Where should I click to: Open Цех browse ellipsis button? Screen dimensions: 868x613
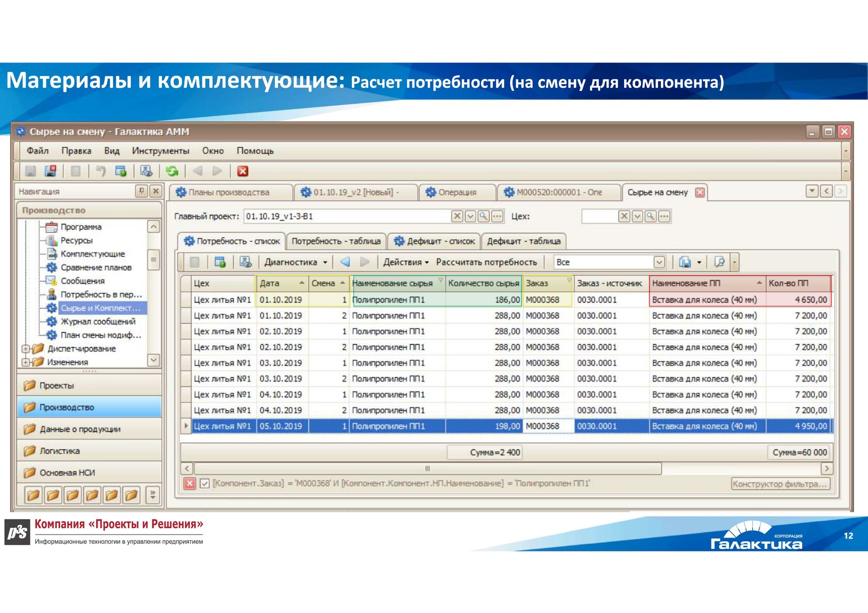click(664, 216)
